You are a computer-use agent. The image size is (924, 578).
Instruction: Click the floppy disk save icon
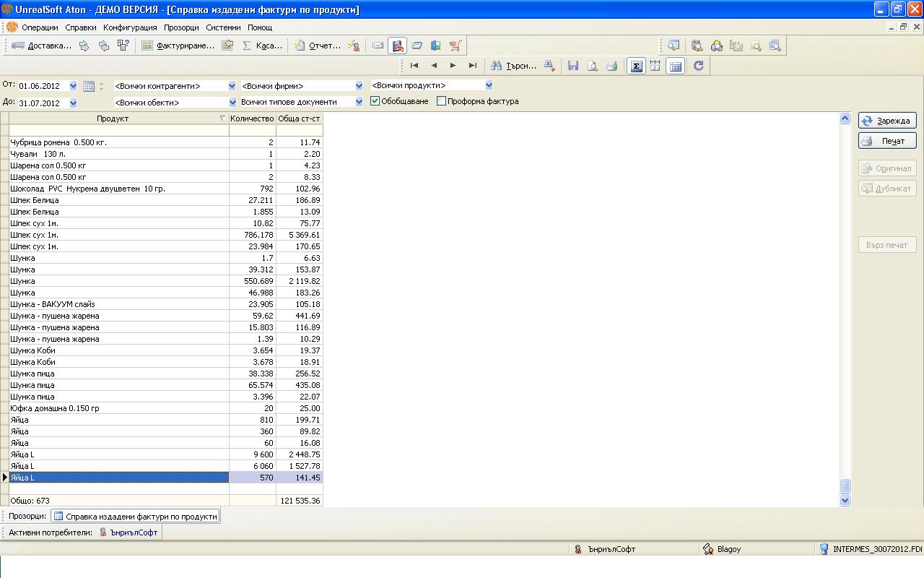coord(572,66)
